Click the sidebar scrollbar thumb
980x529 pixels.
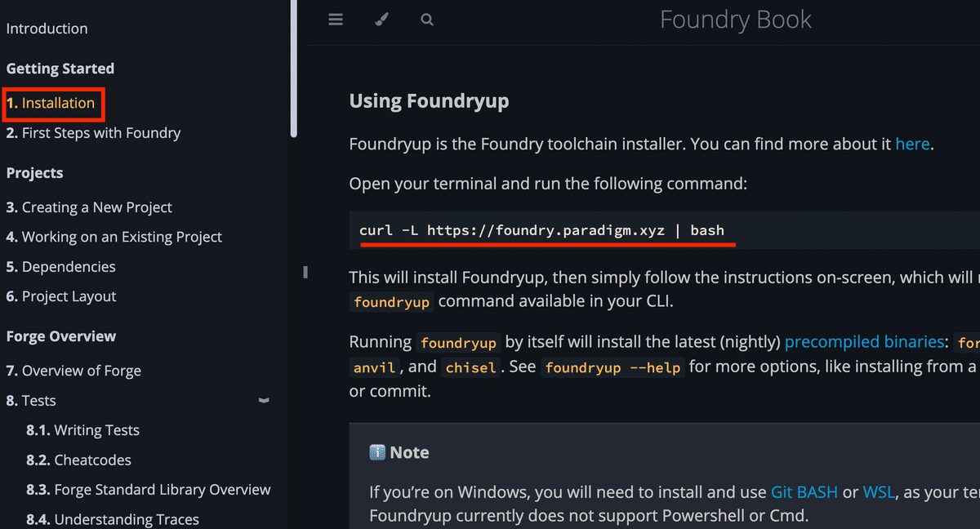point(293,69)
